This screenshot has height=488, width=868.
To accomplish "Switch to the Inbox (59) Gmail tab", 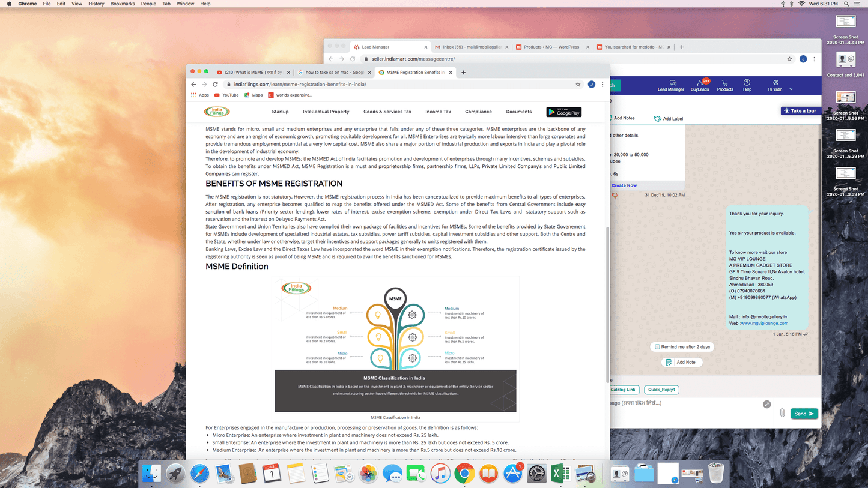I will click(x=472, y=47).
